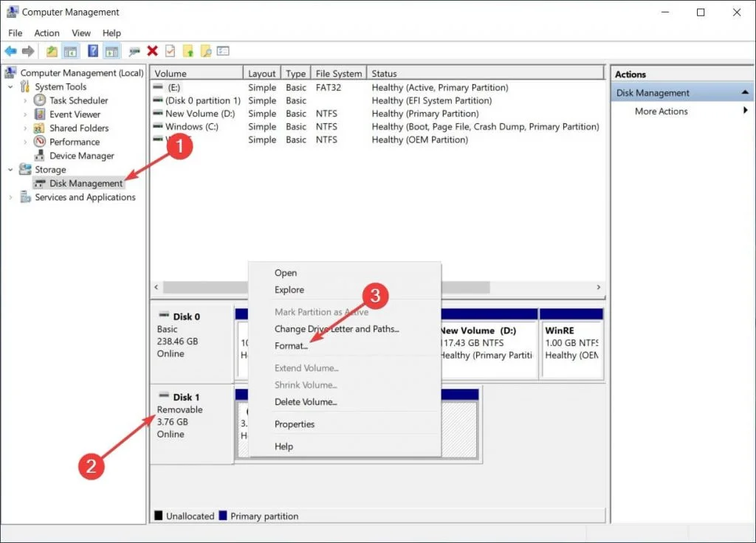The image size is (756, 543).
Task: Collapse the Storage tree node
Action: pos(10,170)
